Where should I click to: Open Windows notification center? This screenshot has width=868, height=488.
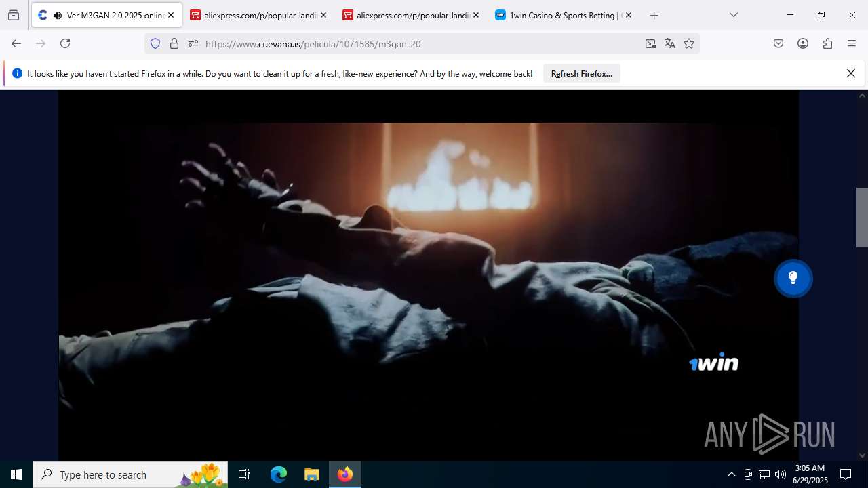[x=846, y=474]
